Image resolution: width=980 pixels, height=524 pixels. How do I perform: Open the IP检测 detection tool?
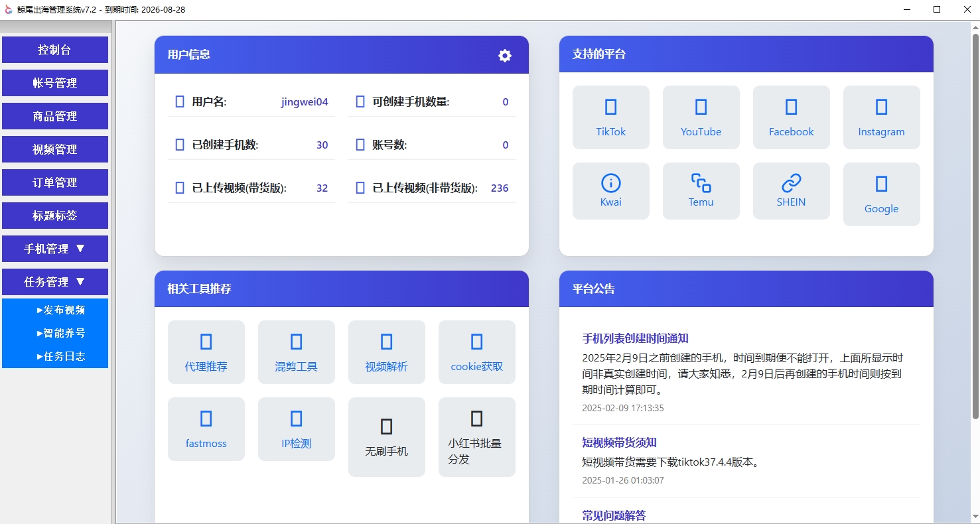coord(296,428)
